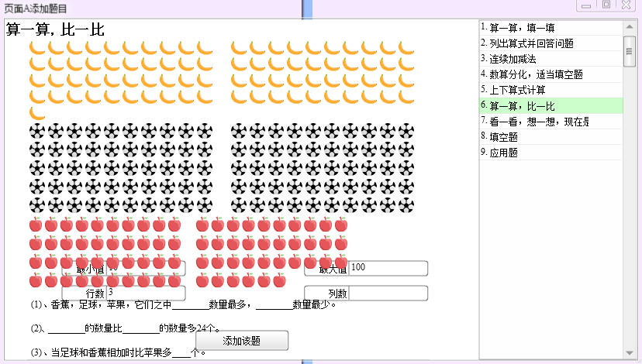The image size is (642, 364).
Task: Minimize the 页面A:添加题目 window
Action: click(x=586, y=5)
